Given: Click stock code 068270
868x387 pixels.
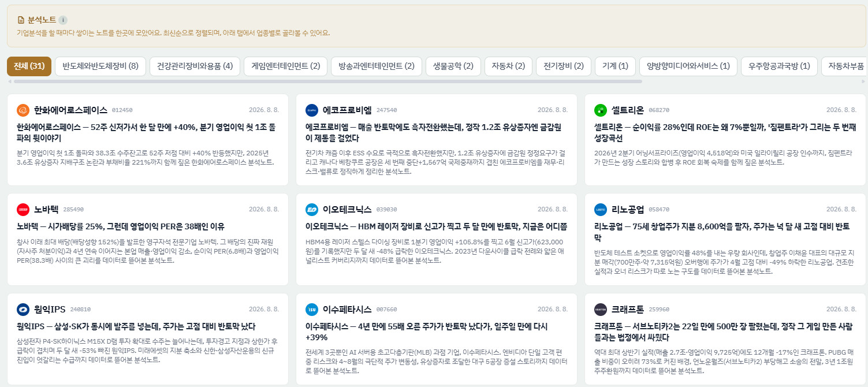Looking at the screenshot, I should point(659,110).
